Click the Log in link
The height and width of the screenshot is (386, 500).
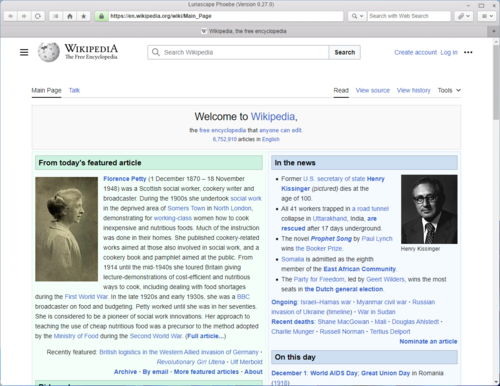(449, 52)
